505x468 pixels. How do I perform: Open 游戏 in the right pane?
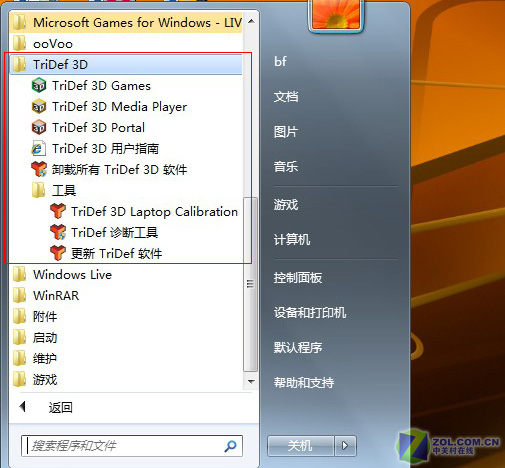pos(286,204)
